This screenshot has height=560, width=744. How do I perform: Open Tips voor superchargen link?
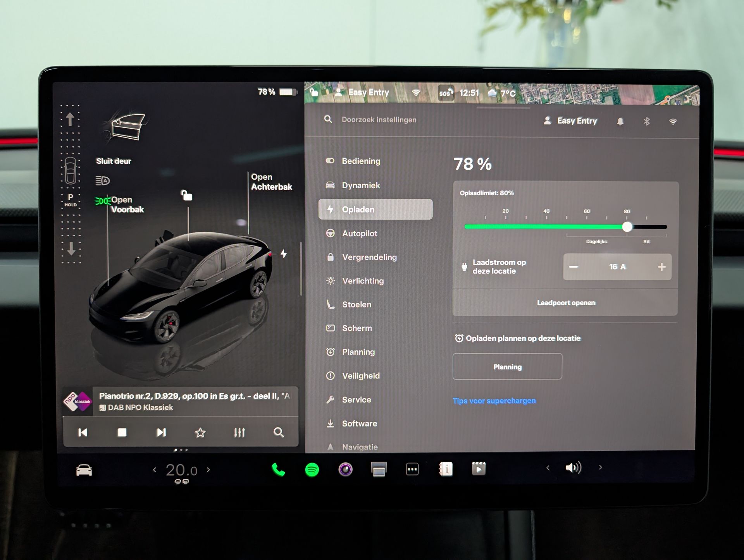(x=494, y=401)
